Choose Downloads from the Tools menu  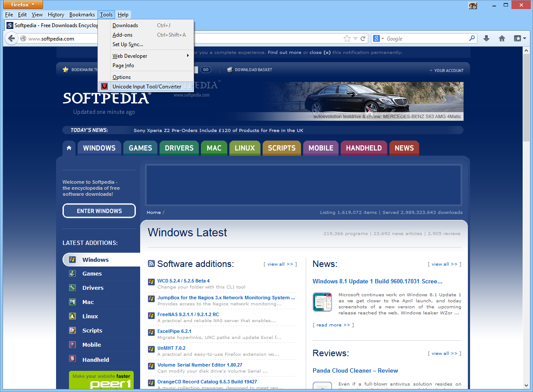point(146,25)
